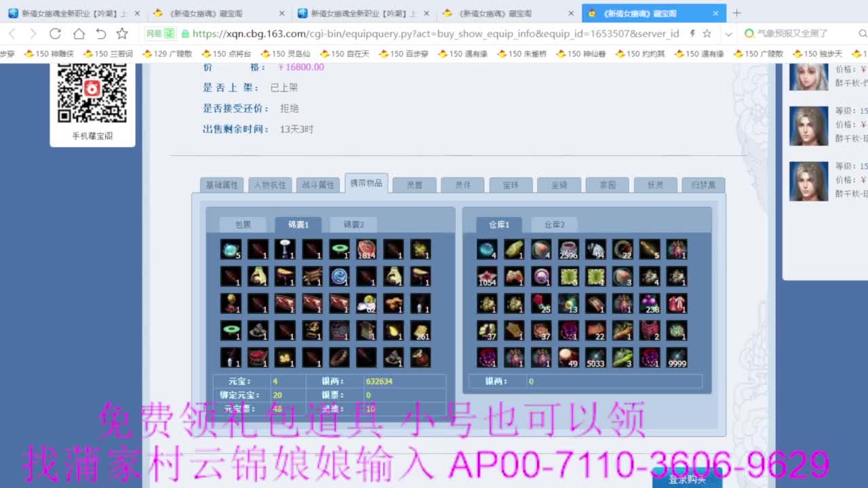Click the item stacked 1814 in 锦囊1
The width and height of the screenshot is (868, 488).
click(x=366, y=249)
